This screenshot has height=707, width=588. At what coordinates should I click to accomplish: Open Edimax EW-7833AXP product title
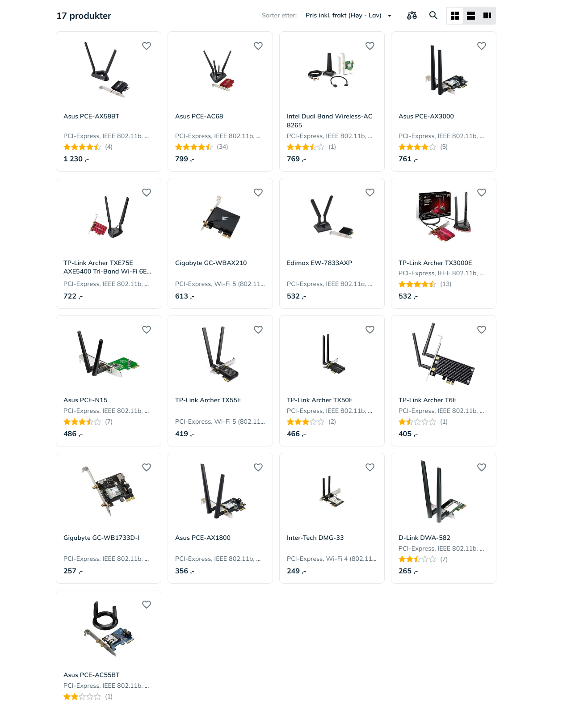[x=319, y=263]
